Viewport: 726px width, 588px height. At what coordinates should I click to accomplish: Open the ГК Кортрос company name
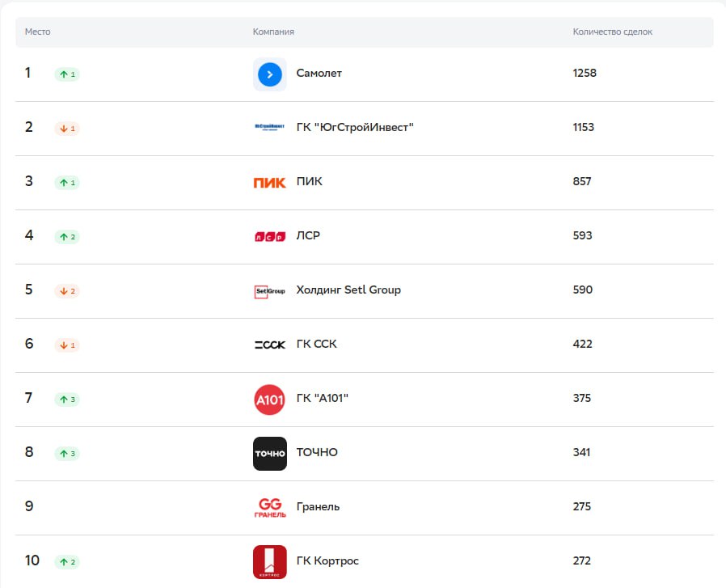(x=327, y=561)
